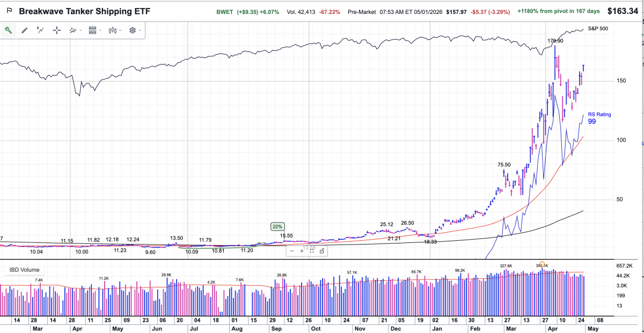This screenshot has width=644, height=333.
Task: Zoom out with the minus button
Action: point(292,250)
